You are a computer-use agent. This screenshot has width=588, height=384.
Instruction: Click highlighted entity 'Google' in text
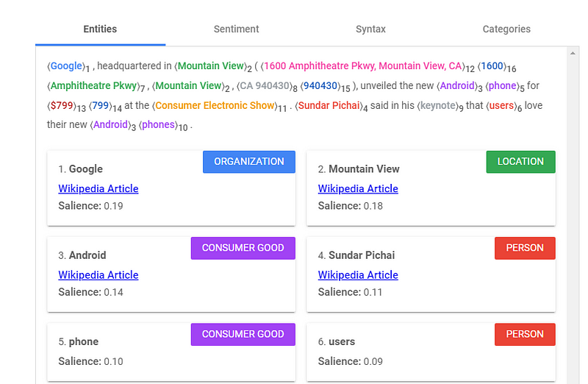[x=66, y=65]
